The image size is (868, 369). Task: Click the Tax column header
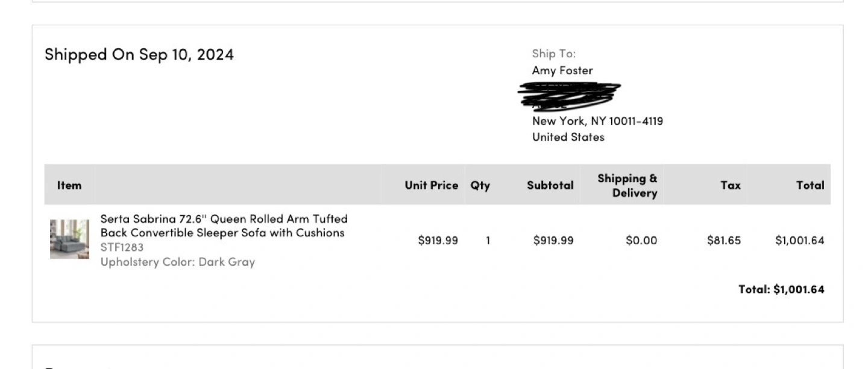[731, 185]
